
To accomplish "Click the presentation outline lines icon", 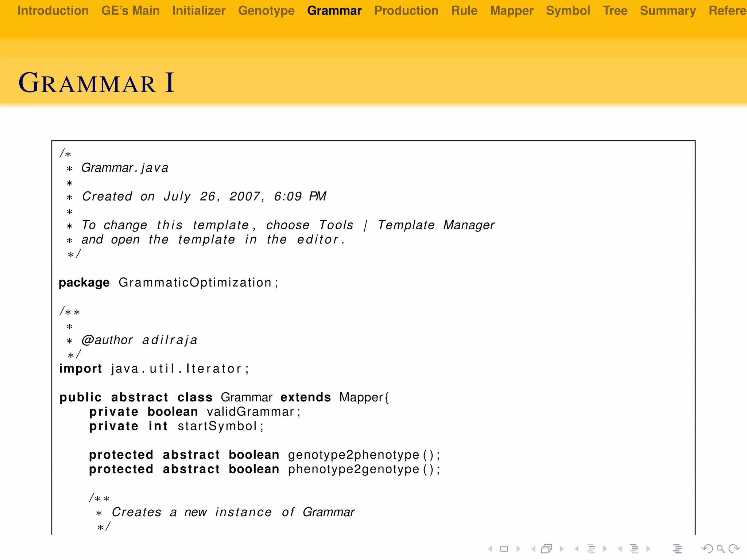I will click(x=677, y=548).
